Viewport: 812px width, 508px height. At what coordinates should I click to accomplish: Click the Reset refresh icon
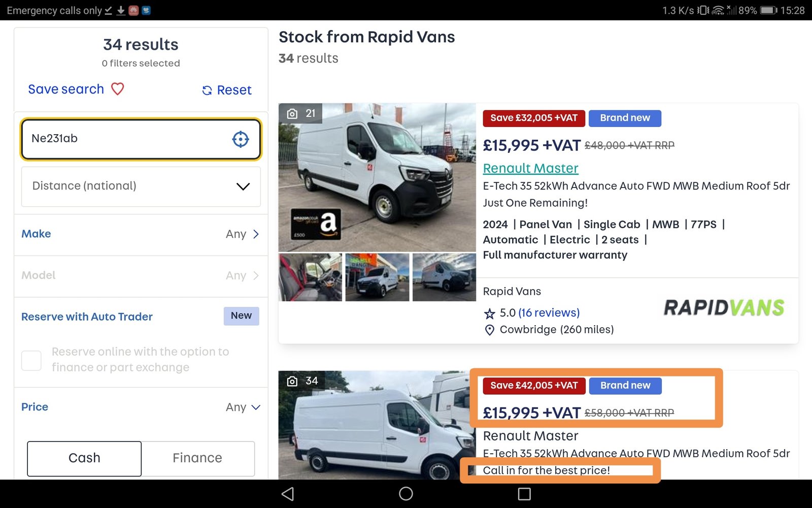[207, 90]
